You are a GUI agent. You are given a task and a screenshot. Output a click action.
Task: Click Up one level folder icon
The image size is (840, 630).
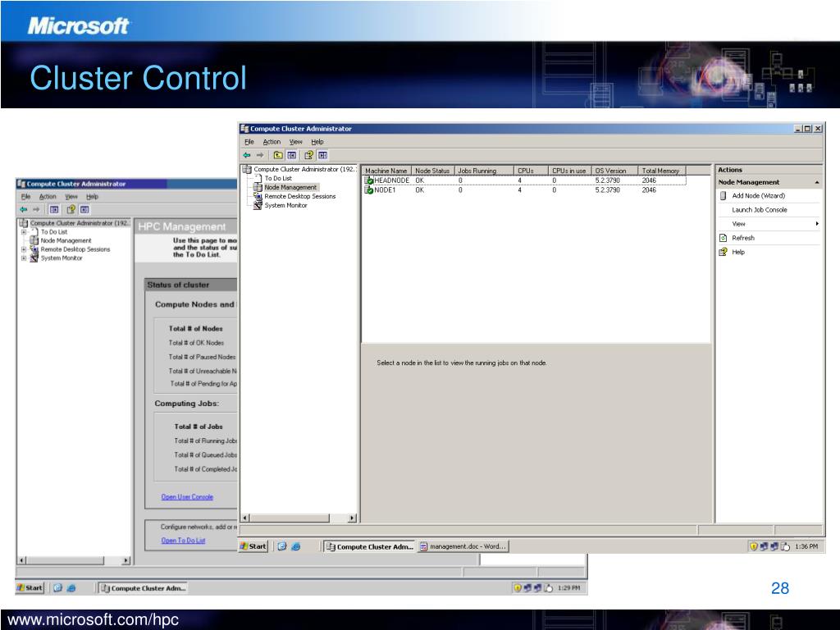[x=278, y=155]
